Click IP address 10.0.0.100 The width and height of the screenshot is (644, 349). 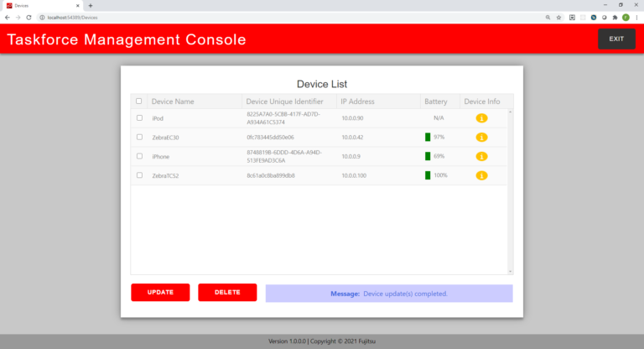click(354, 175)
